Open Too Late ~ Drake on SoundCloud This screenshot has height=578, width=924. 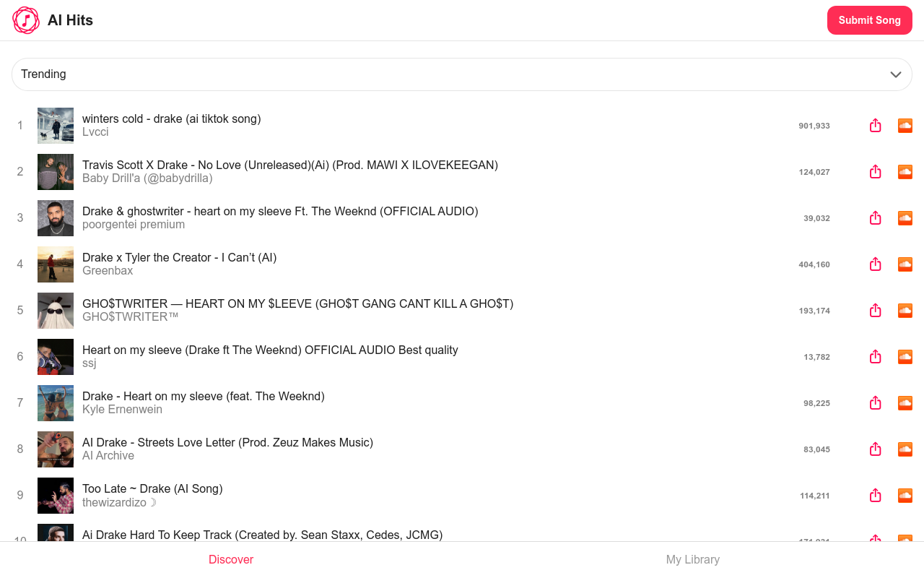(x=905, y=496)
